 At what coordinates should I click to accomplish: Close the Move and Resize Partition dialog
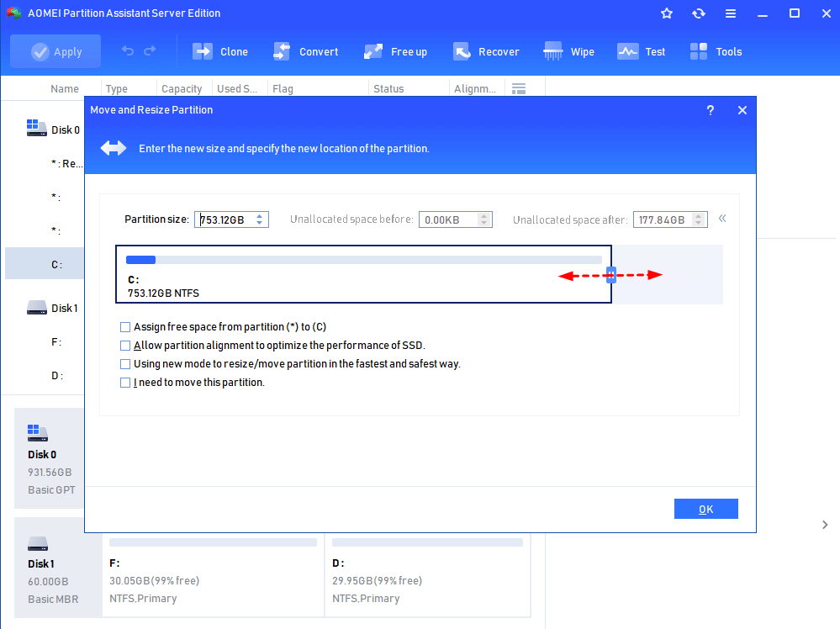pos(742,110)
